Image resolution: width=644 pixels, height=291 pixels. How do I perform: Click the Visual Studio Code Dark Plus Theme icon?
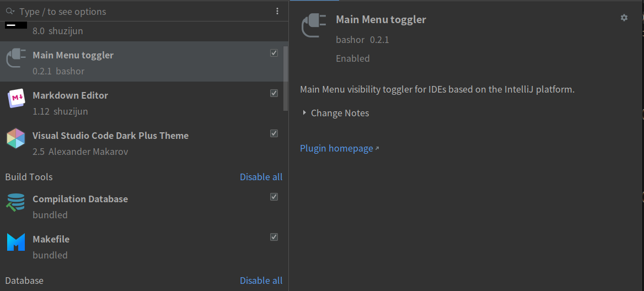click(16, 138)
